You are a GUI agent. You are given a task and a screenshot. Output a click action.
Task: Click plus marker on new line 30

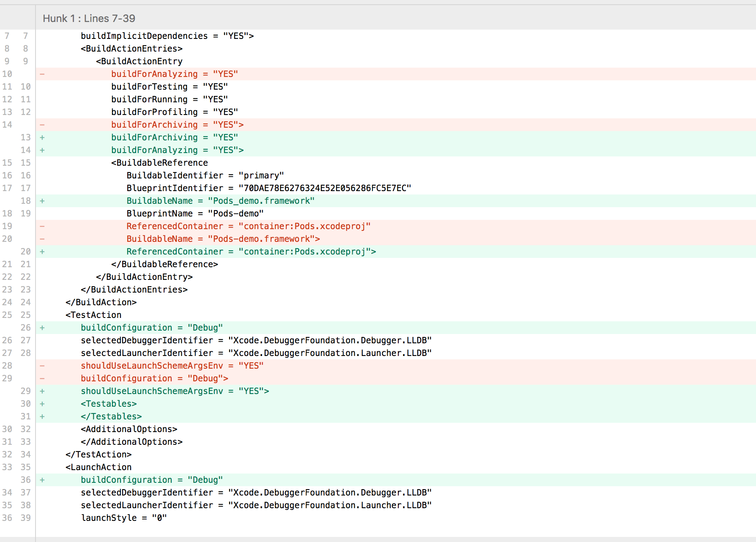pos(42,404)
